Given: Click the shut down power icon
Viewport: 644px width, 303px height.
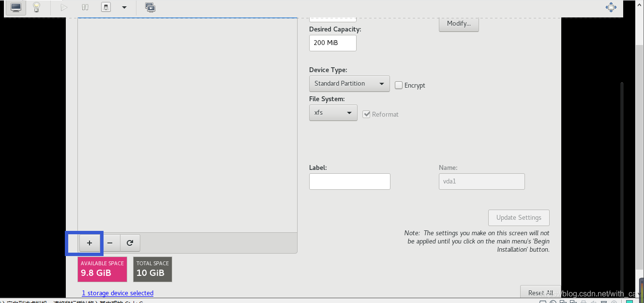Looking at the screenshot, I should (106, 7).
